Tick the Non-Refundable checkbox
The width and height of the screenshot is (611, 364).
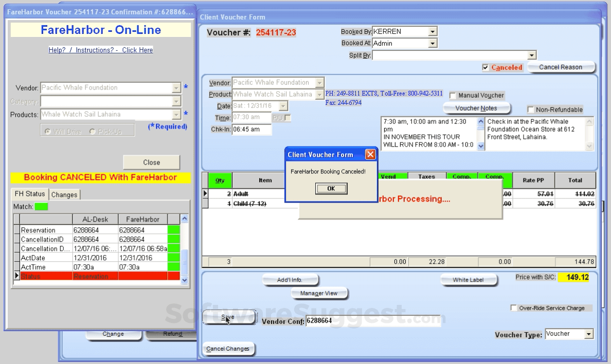(x=531, y=110)
